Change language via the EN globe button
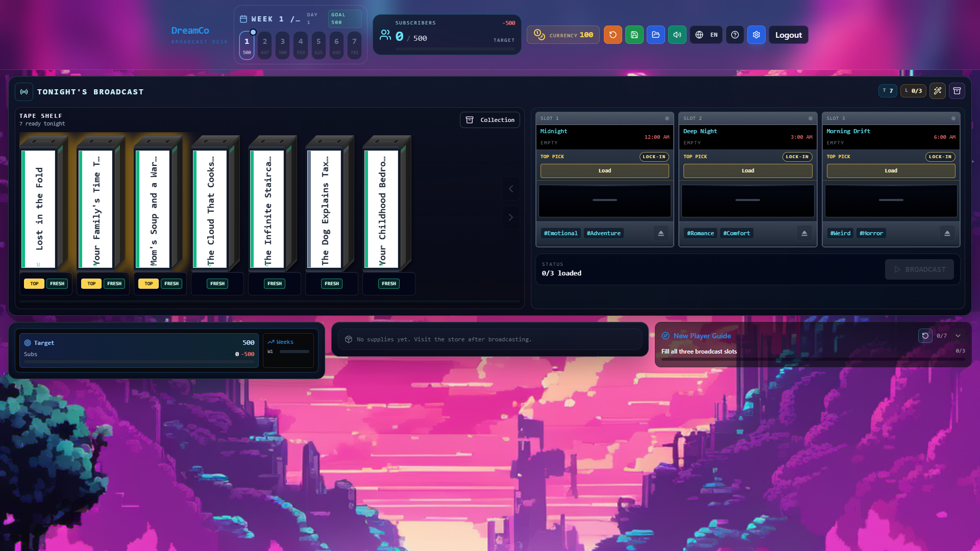 coord(706,35)
